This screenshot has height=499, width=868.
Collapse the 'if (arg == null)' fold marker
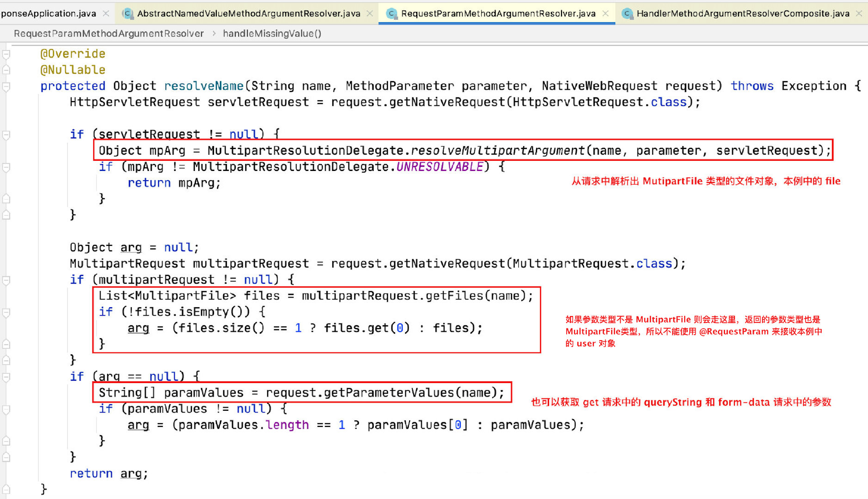pos(6,377)
